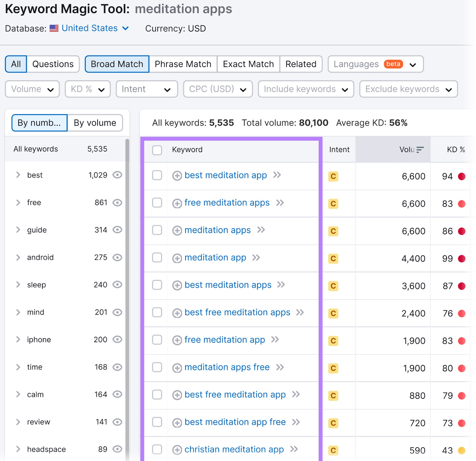
Task: Click the red KD indicator for 94
Action: [462, 176]
